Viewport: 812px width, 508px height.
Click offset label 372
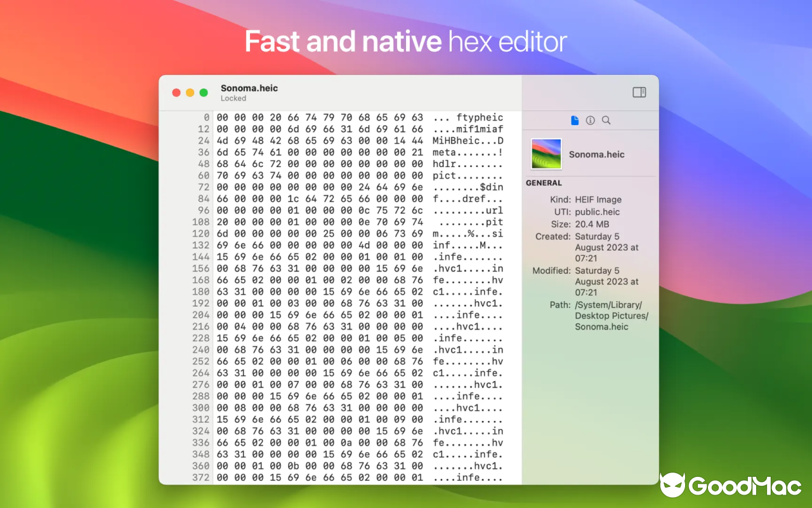[201, 478]
